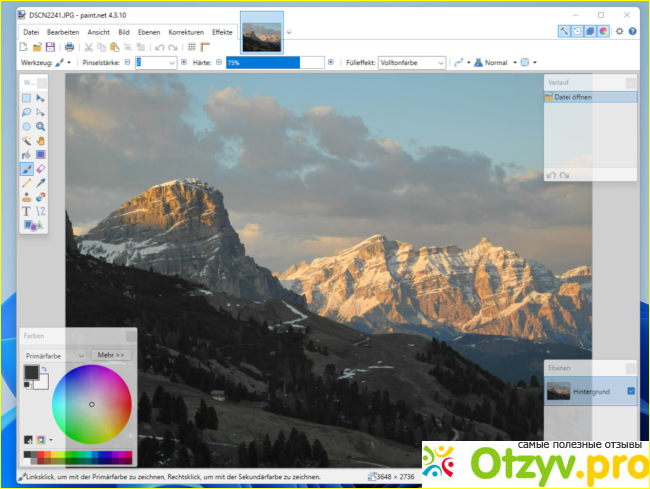The width and height of the screenshot is (650, 489).
Task: Click the DSCN2241 image thumbnail tab
Action: point(262,31)
